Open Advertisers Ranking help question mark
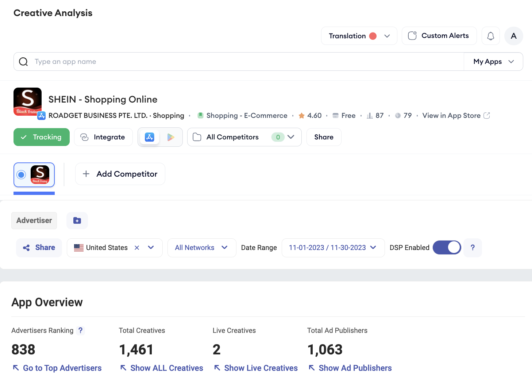Image resolution: width=532 pixels, height=392 pixels. [81, 330]
